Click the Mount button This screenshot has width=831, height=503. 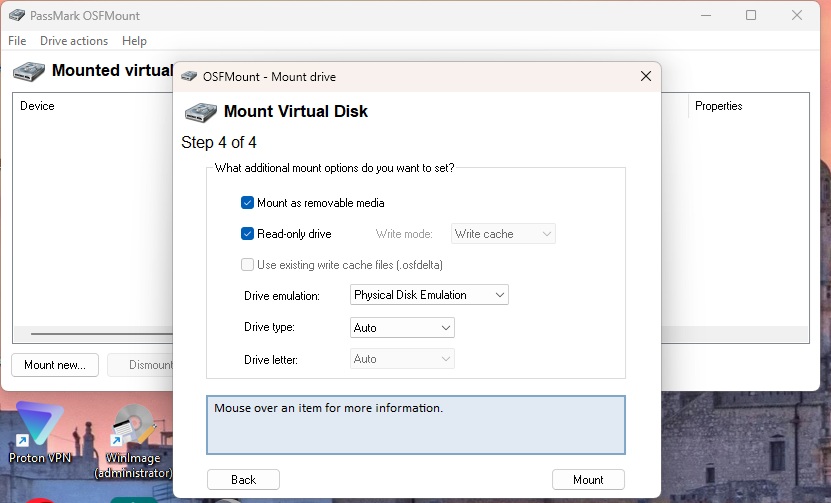[x=588, y=480]
